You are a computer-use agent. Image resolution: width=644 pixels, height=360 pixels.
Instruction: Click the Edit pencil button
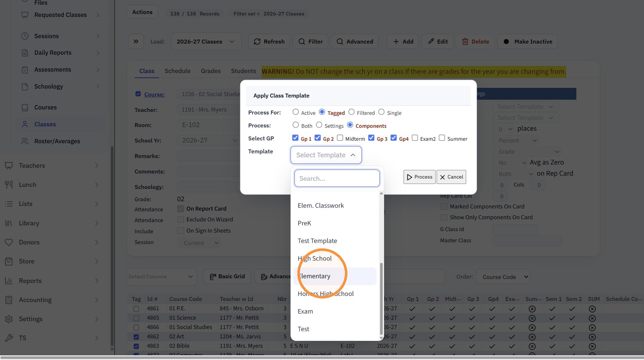(438, 41)
